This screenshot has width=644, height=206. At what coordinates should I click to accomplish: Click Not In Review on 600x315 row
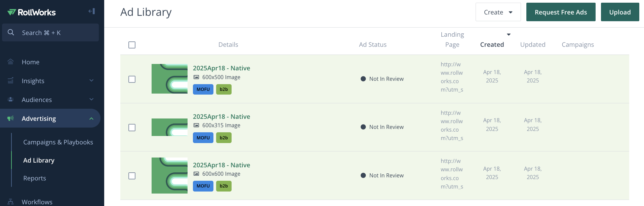coord(387,127)
